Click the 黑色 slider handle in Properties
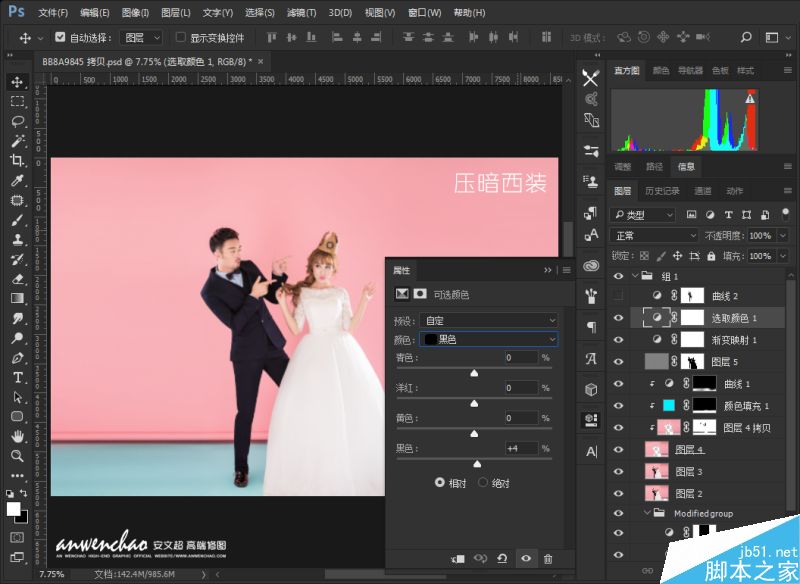 click(x=478, y=463)
